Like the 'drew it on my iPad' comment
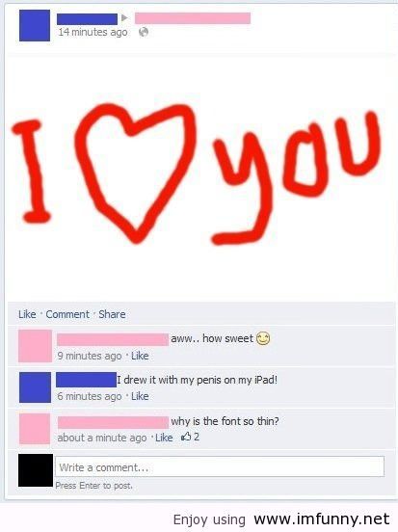 pyautogui.click(x=140, y=396)
